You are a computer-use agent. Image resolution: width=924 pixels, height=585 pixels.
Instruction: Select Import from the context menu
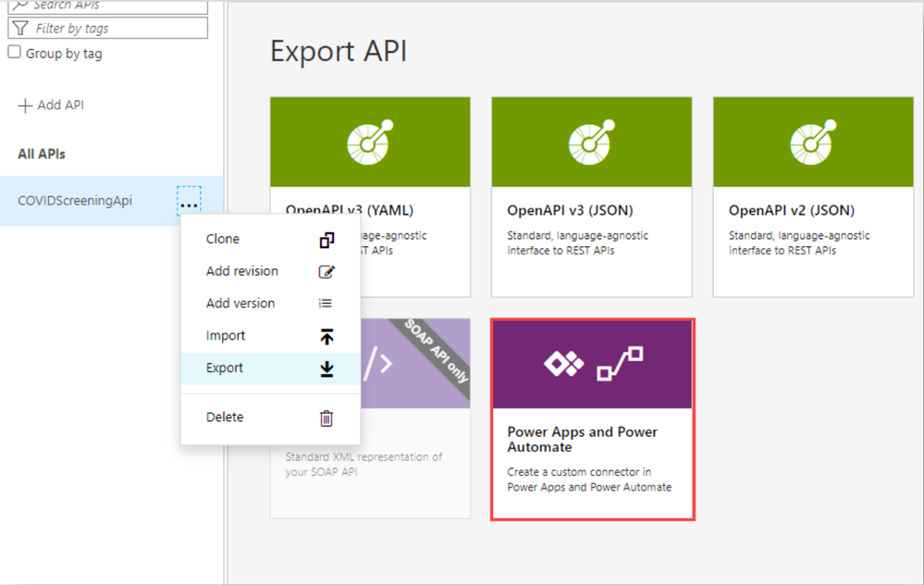point(270,336)
